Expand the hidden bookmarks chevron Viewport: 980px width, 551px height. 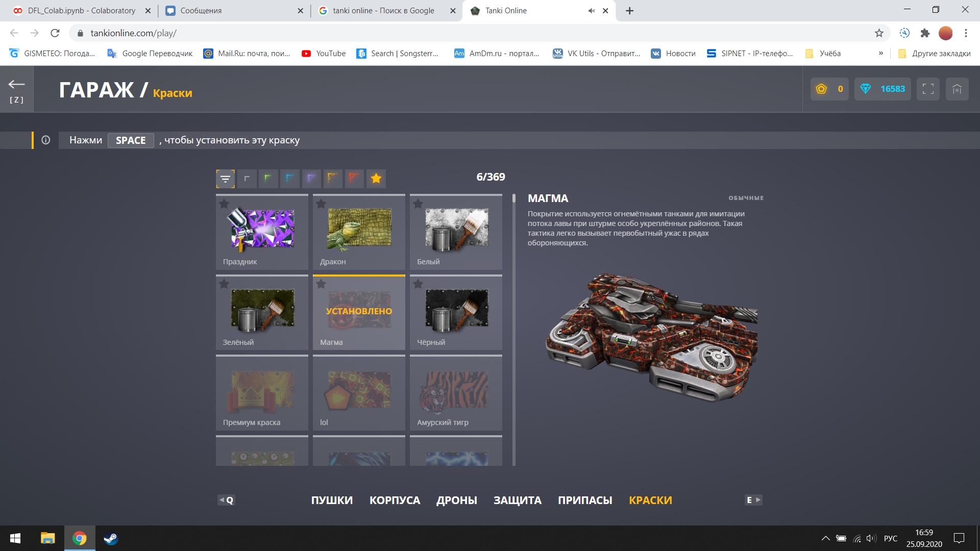tap(880, 53)
